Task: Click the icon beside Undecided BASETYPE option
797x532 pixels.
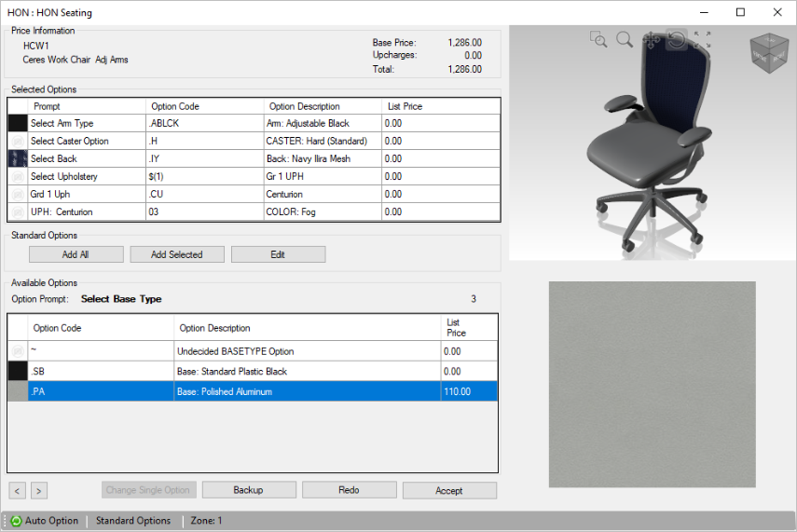Action: 18,351
